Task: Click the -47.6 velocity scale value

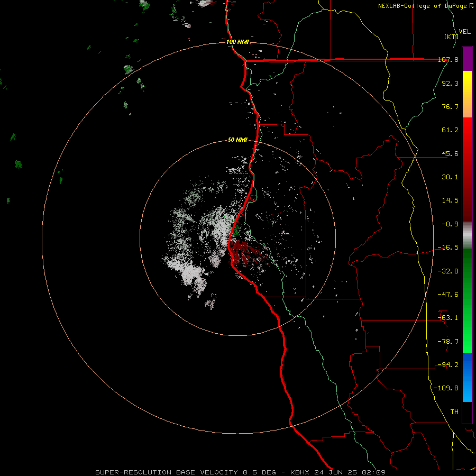Action: coord(448,295)
